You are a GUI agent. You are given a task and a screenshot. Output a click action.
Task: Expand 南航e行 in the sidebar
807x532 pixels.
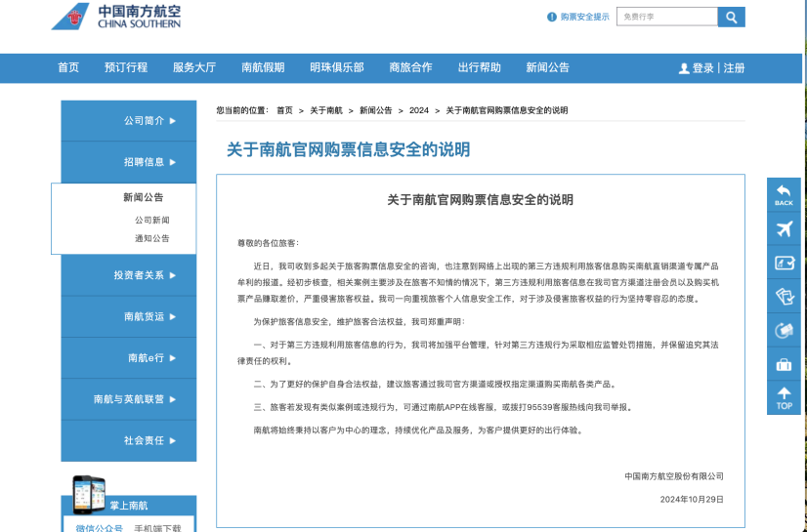129,357
